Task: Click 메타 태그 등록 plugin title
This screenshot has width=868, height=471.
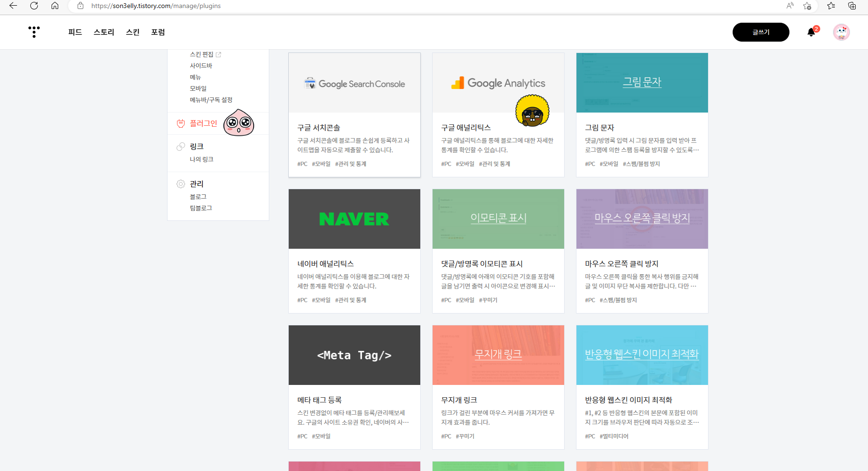Action: (319, 400)
